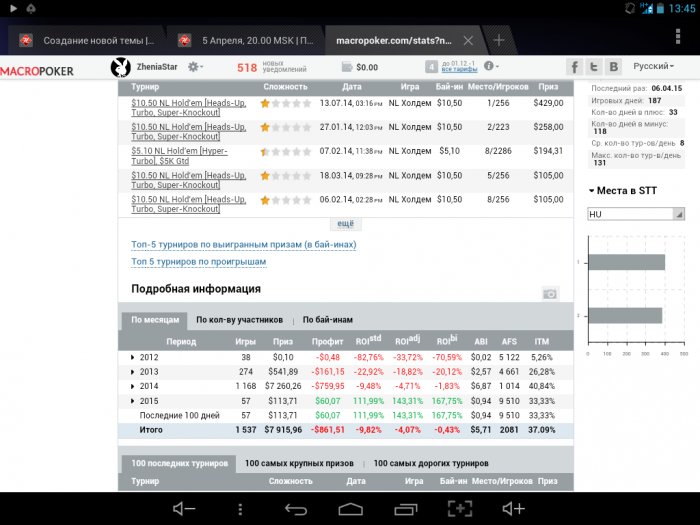Viewport: 700px width, 525px height.
Task: Click the MacroPoker logo
Action: pos(49,71)
